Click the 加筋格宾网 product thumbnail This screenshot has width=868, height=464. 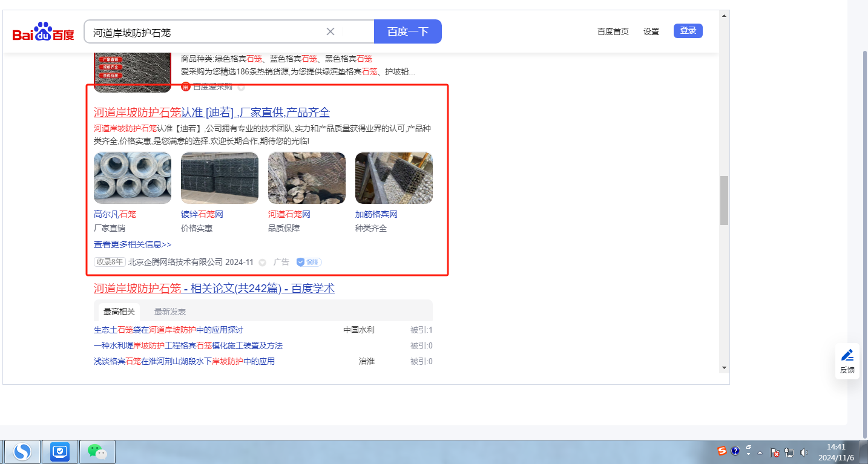click(x=394, y=178)
